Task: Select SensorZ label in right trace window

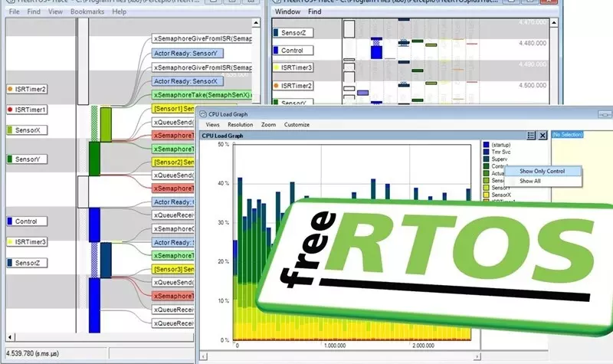Action: coord(293,33)
